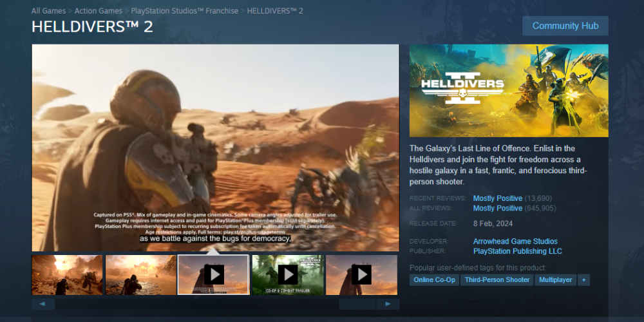This screenshot has width=644, height=322.
Task: Open the Action Games breadcrumb link
Action: coord(99,11)
